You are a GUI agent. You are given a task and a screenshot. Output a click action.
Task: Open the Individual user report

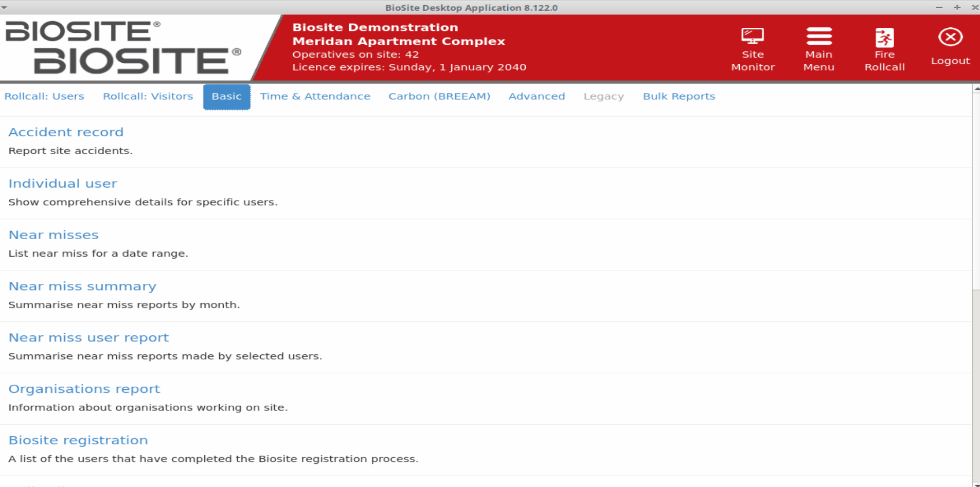(63, 184)
